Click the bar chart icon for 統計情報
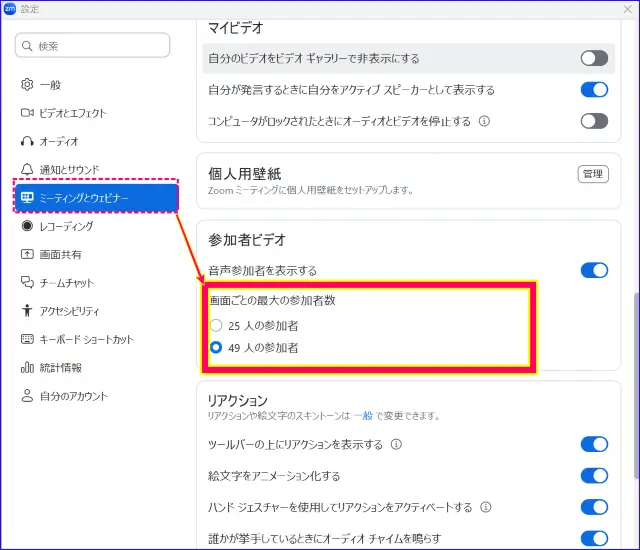Image resolution: width=640 pixels, height=550 pixels. point(27,367)
